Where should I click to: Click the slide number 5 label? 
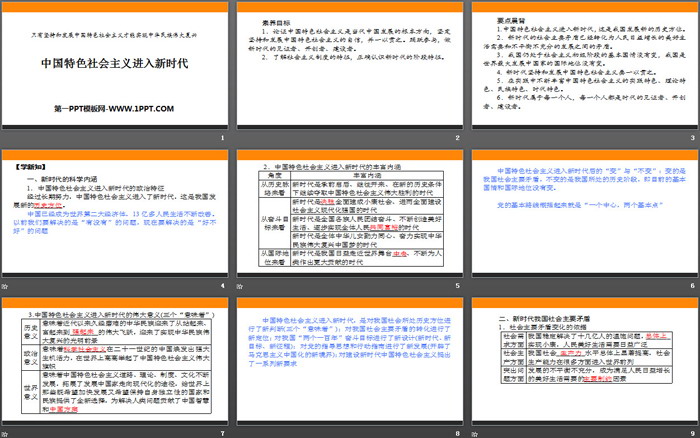click(x=456, y=286)
